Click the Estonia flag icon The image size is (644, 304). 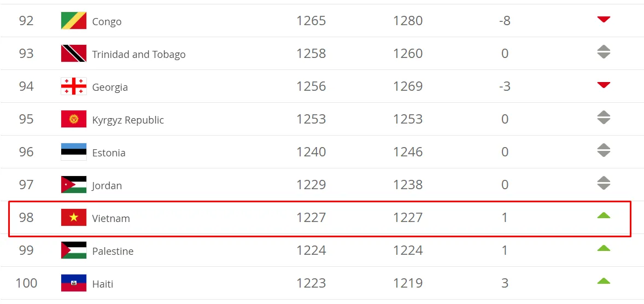click(73, 152)
